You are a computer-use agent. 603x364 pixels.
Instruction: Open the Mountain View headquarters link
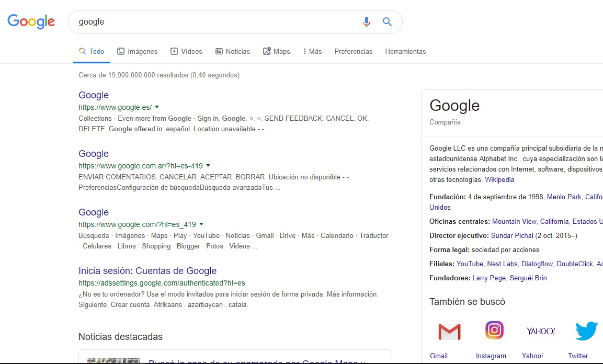tap(514, 221)
